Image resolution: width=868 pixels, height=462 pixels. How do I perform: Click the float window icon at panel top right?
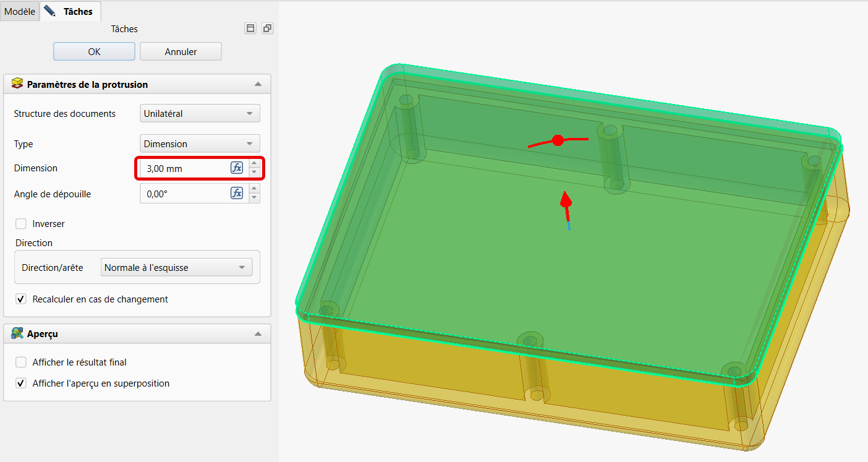pos(267,28)
